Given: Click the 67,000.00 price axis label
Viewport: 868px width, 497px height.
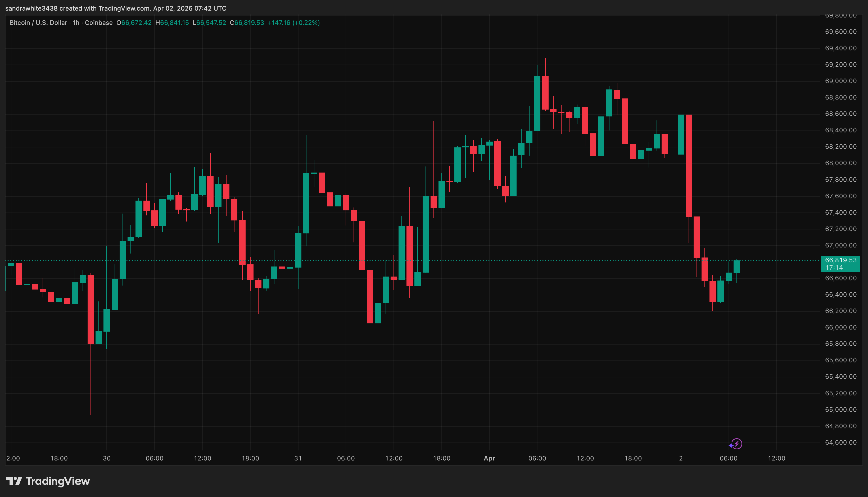Looking at the screenshot, I should click(840, 245).
